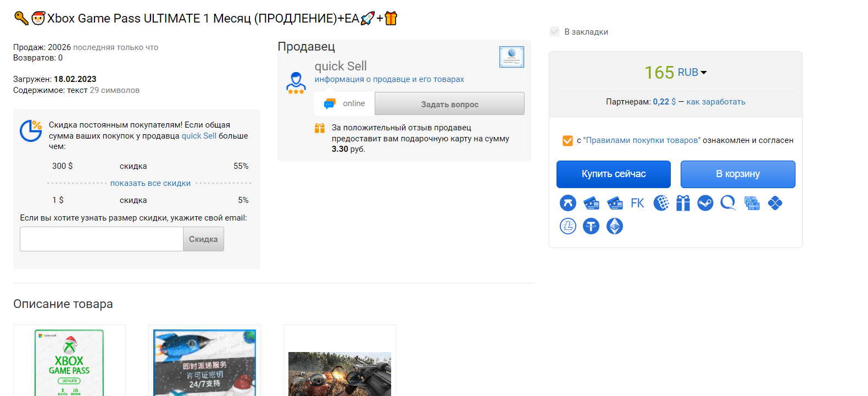
Task: Click the key emoji in the title
Action: 21,18
